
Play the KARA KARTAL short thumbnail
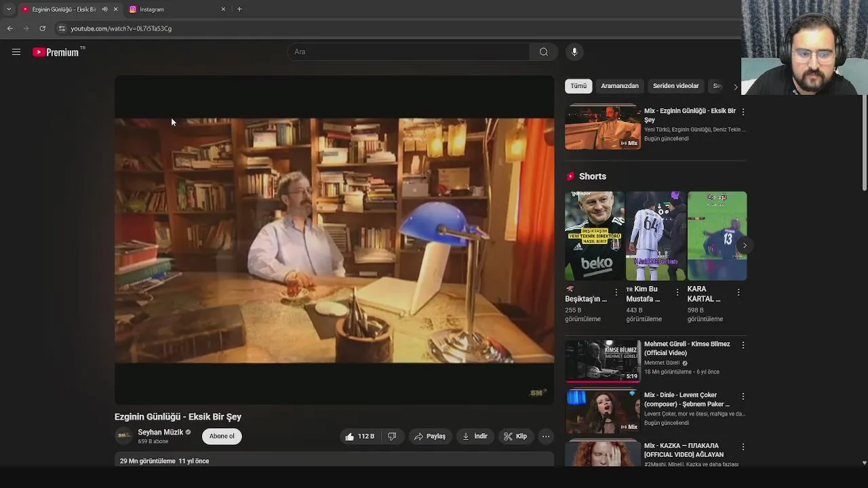tap(717, 236)
